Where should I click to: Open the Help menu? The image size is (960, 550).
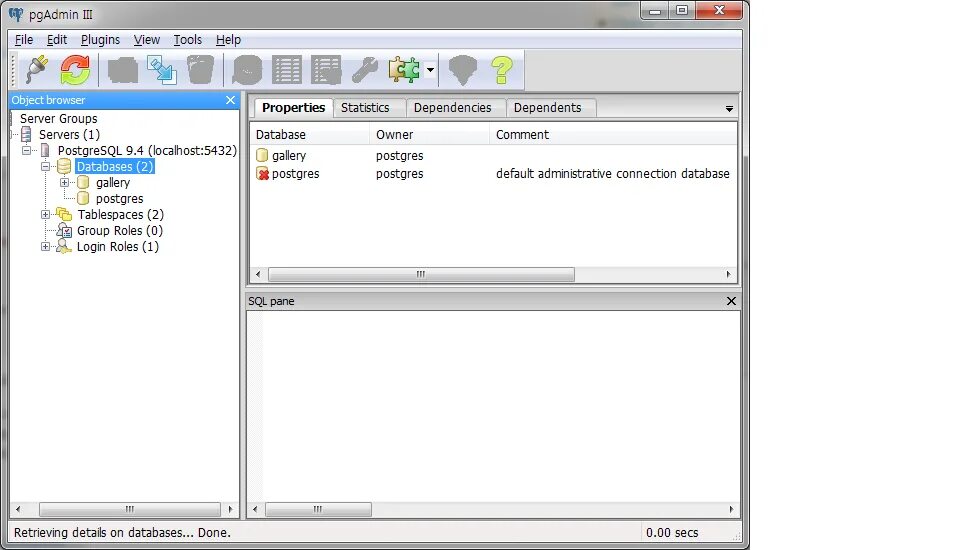(x=228, y=40)
